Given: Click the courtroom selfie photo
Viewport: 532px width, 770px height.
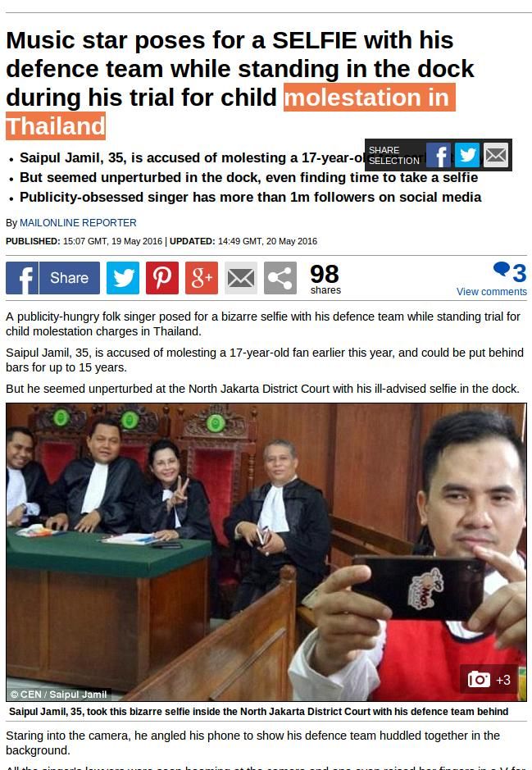Looking at the screenshot, I should click(266, 552).
